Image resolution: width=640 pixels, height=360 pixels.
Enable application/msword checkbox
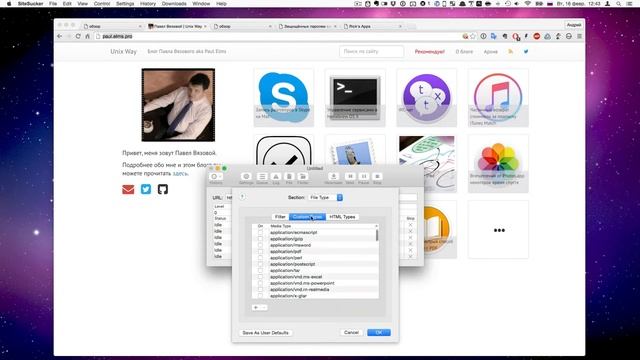pos(260,245)
